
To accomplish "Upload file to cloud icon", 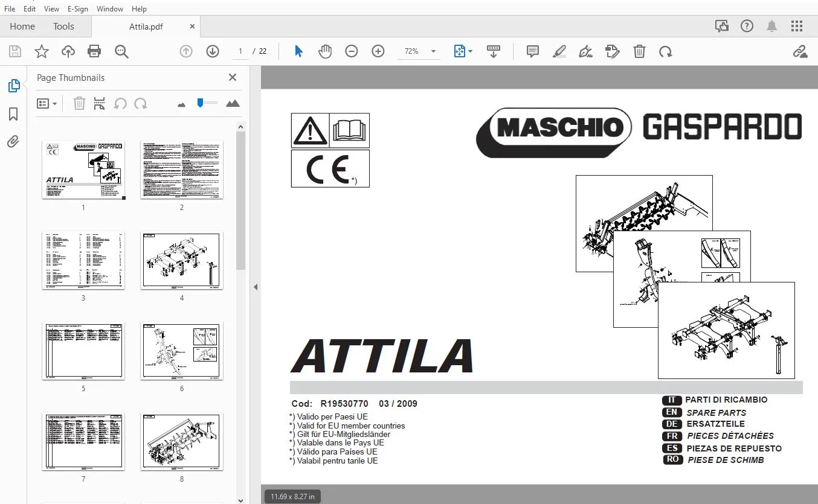I will click(x=68, y=51).
